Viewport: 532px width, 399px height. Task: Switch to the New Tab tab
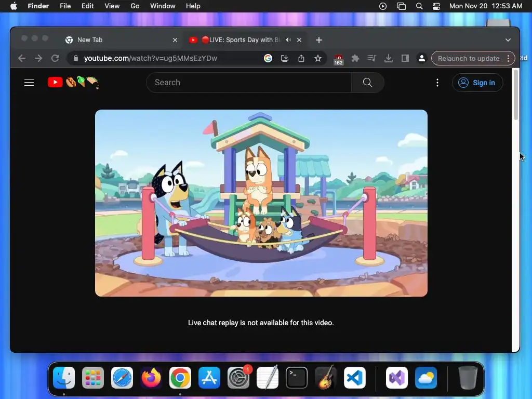click(121, 40)
